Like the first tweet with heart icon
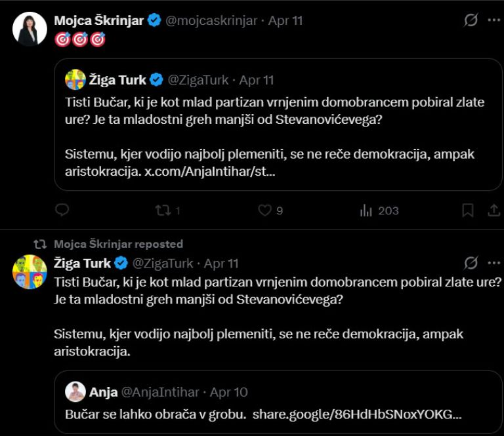This screenshot has width=504, height=436. point(264,210)
